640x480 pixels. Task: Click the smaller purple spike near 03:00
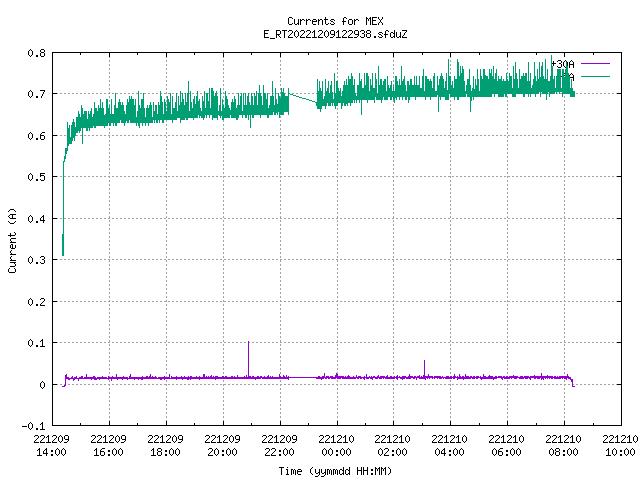(424, 369)
